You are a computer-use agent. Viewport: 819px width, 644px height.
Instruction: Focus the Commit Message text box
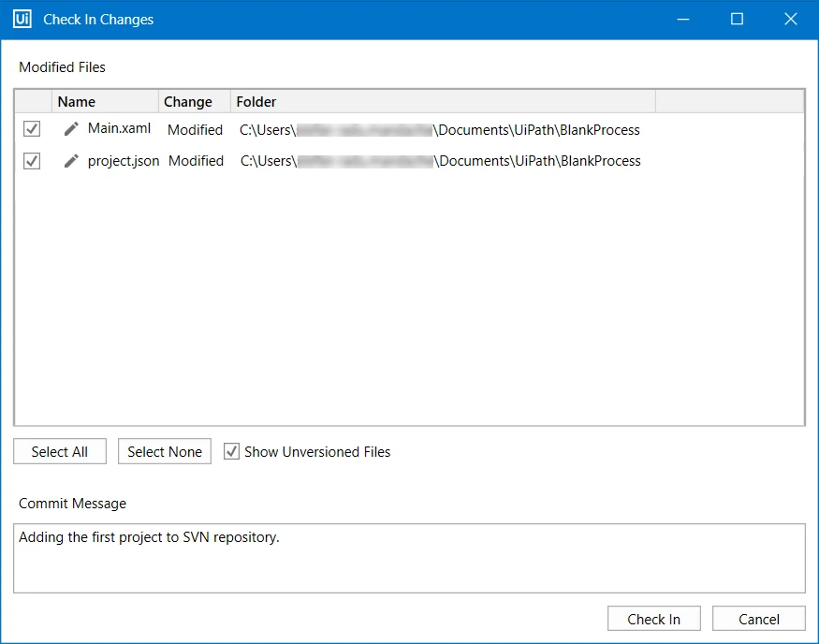[x=410, y=558]
